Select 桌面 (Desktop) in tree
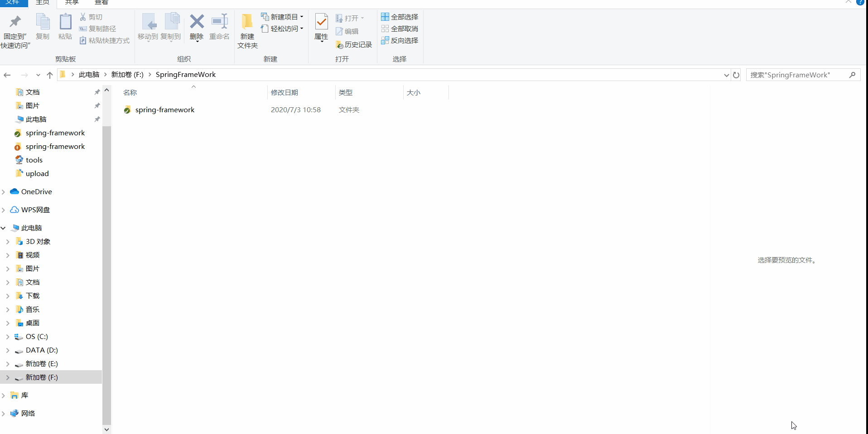Viewport: 868px width, 434px height. (x=33, y=323)
